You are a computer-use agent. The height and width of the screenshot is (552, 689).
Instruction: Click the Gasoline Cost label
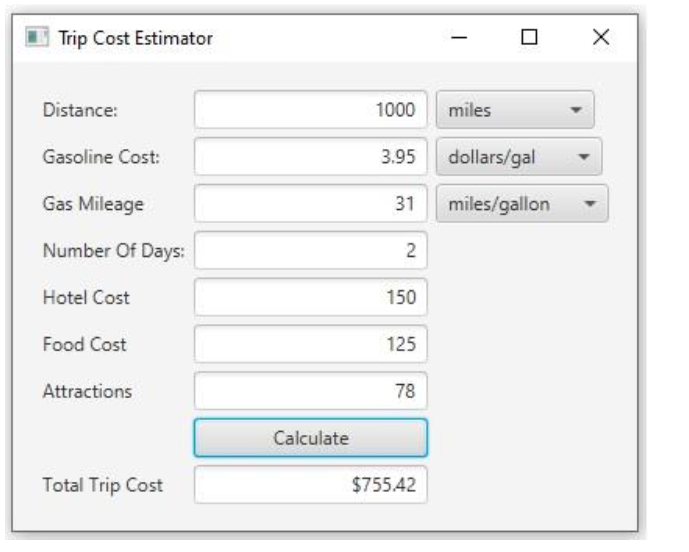102,157
